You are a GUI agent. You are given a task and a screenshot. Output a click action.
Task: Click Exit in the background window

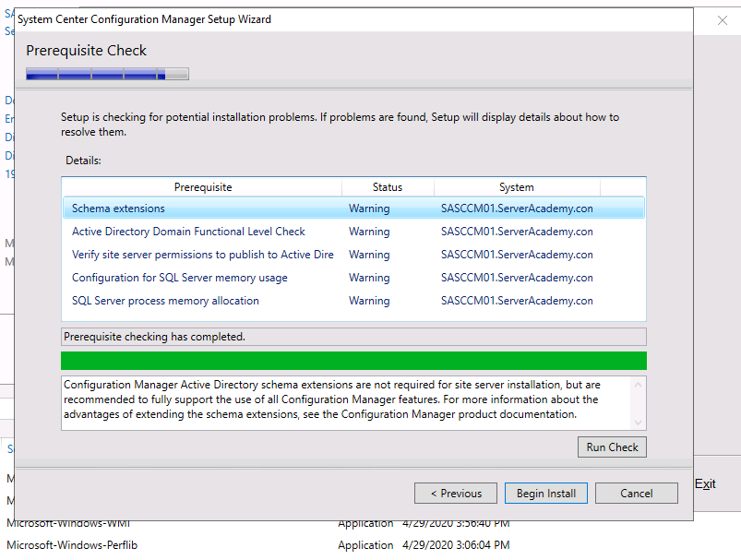pos(705,484)
